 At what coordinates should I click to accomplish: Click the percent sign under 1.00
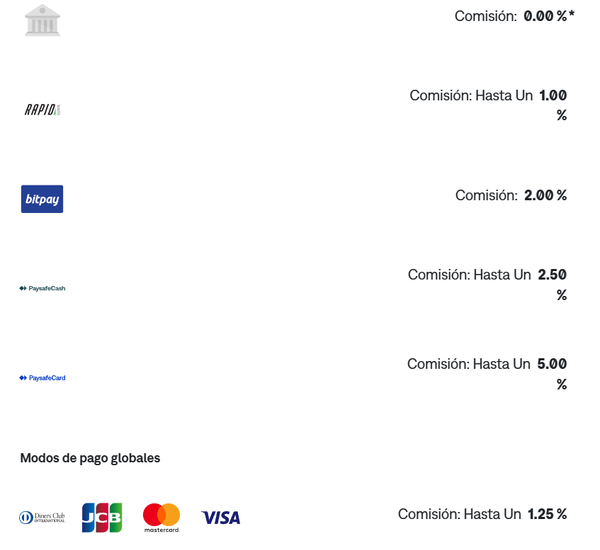click(x=562, y=115)
